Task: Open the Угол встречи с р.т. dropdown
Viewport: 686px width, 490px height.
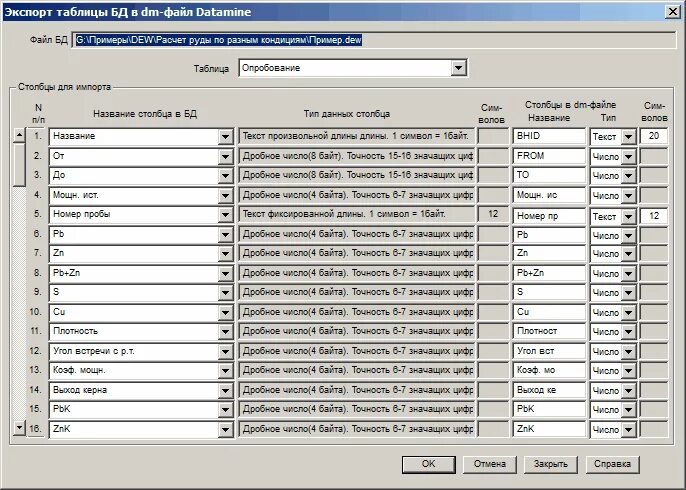Action: [225, 352]
